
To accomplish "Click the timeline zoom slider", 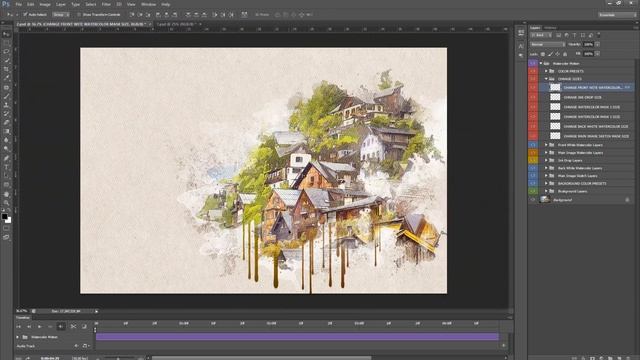I will [118, 358].
